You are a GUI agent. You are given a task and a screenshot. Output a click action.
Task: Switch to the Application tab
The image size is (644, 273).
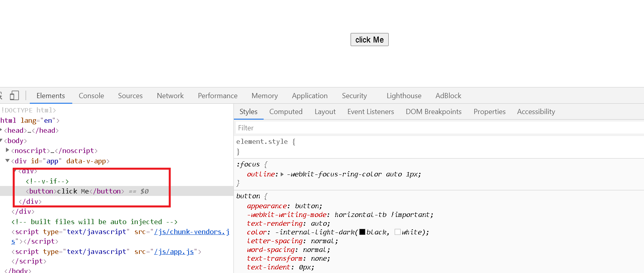tap(310, 96)
